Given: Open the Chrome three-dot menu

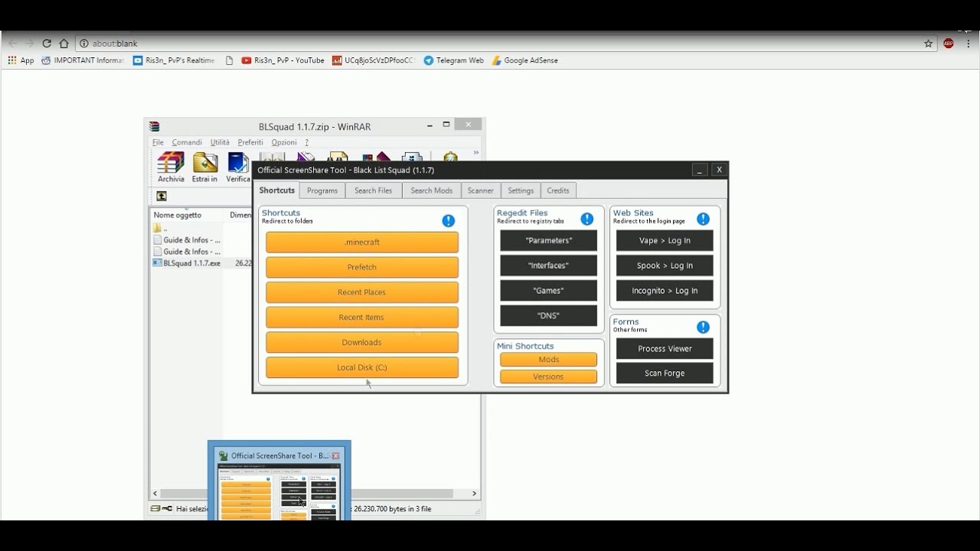Looking at the screenshot, I should tap(969, 44).
